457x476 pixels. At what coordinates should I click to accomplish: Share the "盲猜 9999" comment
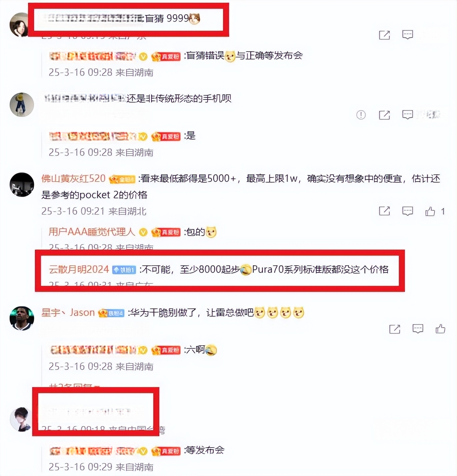384,35
